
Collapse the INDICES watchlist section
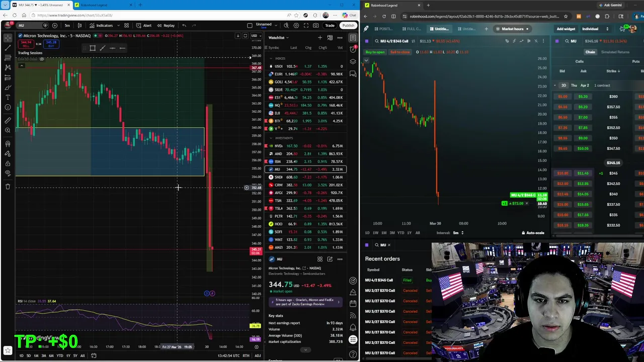[x=271, y=58]
